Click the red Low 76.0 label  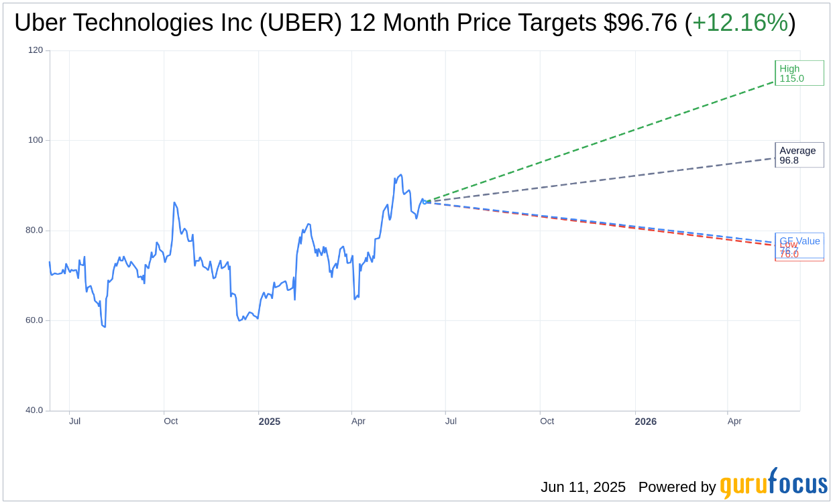[x=789, y=250]
